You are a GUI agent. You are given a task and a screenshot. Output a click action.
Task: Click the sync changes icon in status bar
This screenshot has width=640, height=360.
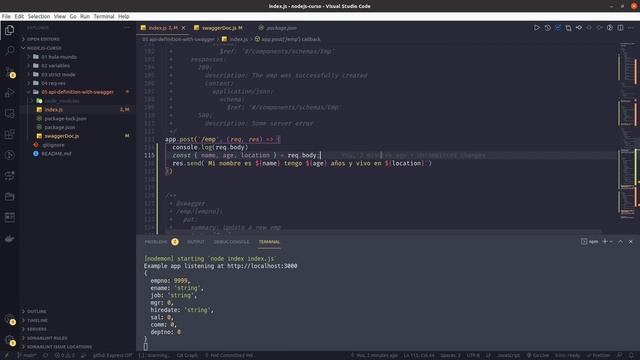[x=45, y=356]
